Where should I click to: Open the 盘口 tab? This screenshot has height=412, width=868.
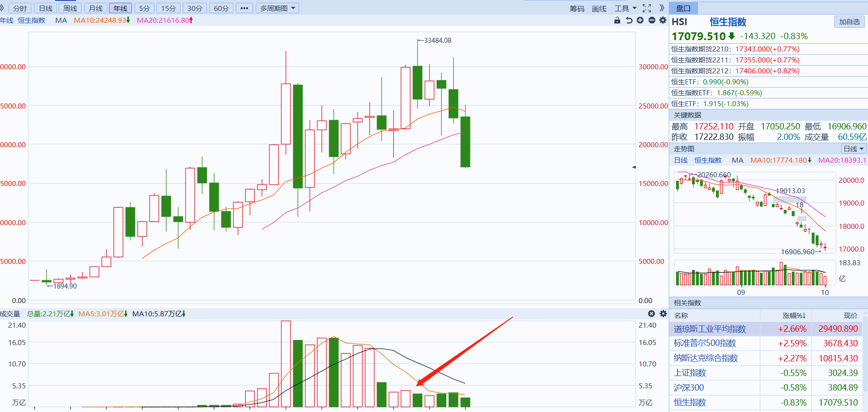tap(683, 8)
